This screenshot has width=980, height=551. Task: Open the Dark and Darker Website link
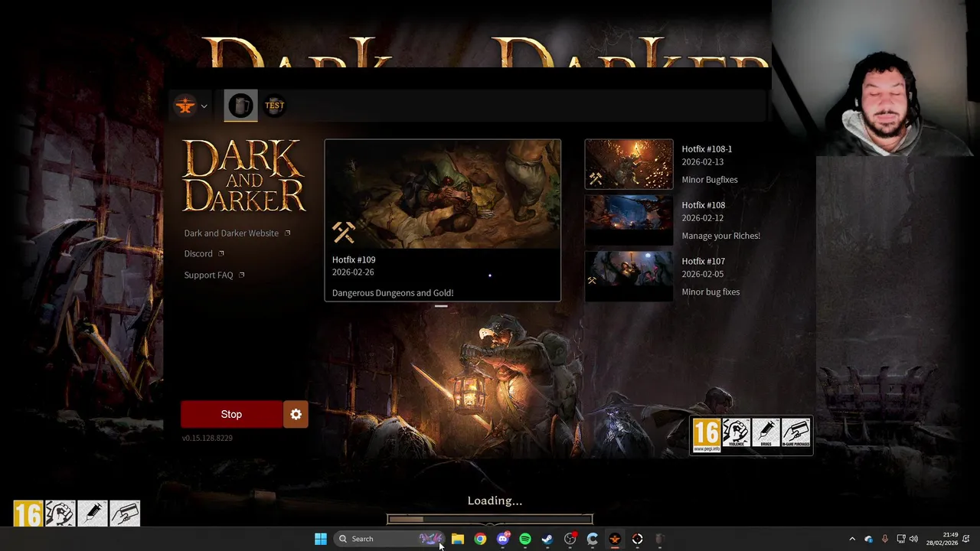[x=231, y=233]
